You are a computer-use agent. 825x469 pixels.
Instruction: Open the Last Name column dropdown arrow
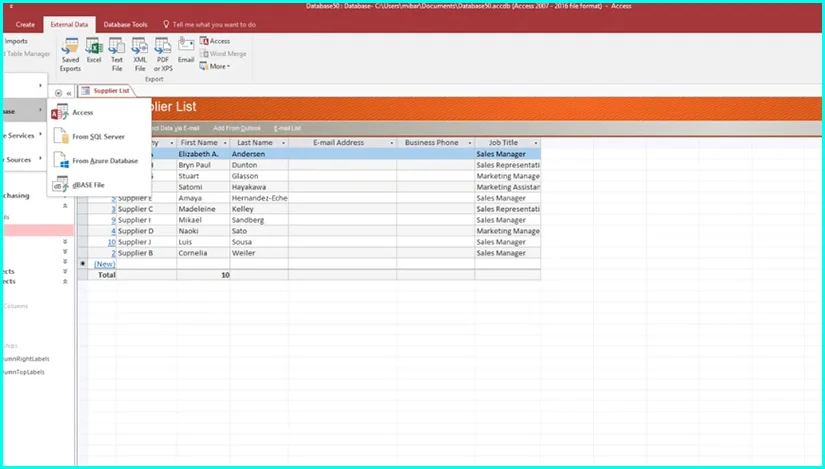(x=284, y=143)
